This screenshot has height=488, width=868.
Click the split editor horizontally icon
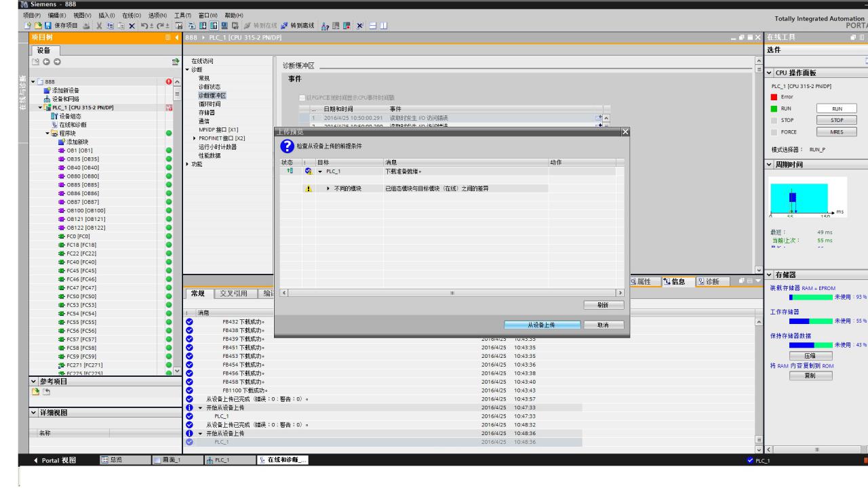(x=372, y=26)
